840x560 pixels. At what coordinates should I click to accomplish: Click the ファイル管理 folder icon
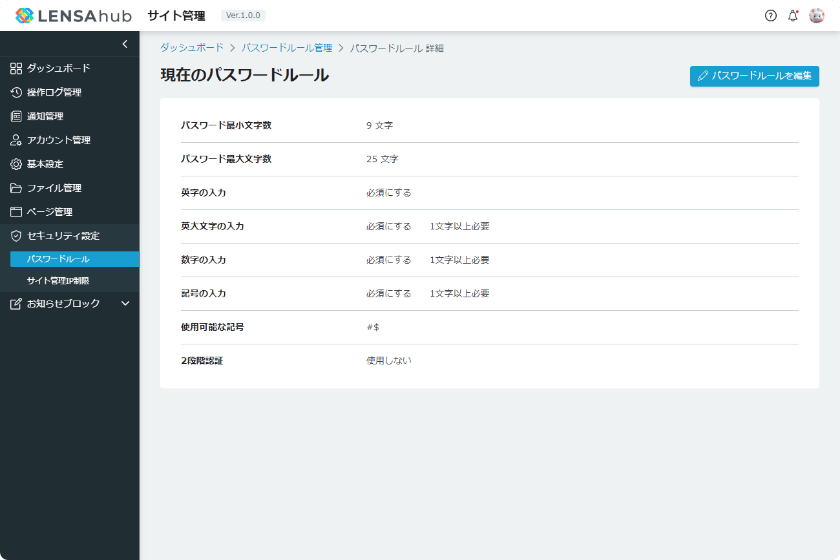[16, 188]
